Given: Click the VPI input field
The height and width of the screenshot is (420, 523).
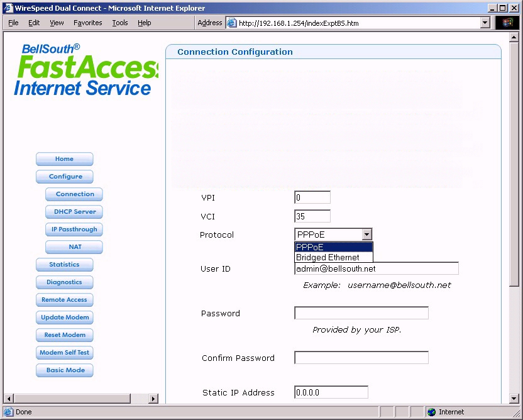Looking at the screenshot, I should pyautogui.click(x=312, y=197).
